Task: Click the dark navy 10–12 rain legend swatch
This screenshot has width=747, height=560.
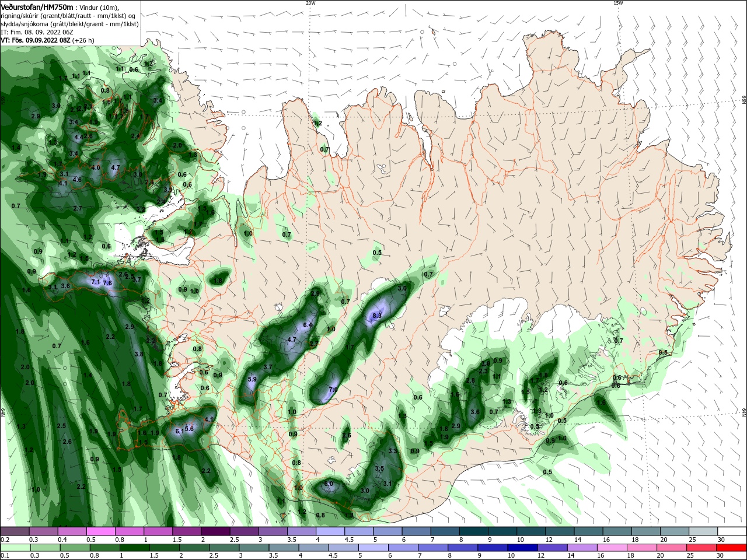Action: click(x=521, y=548)
